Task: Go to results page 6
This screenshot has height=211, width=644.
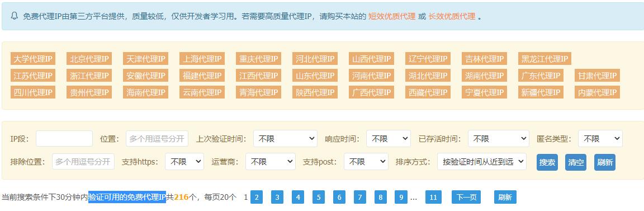Action: 339,198
